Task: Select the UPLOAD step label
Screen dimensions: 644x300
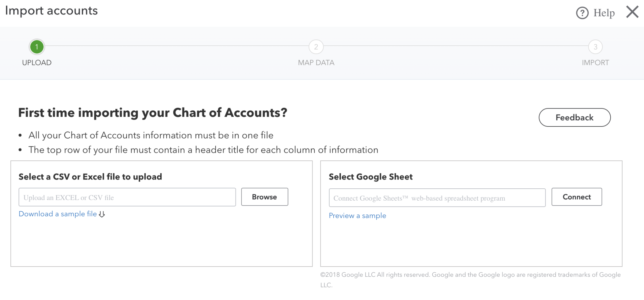Action: (37, 62)
